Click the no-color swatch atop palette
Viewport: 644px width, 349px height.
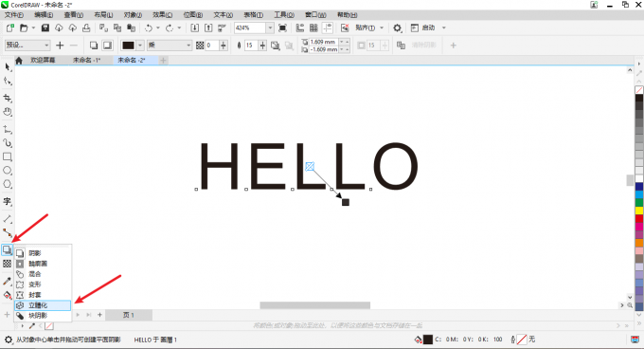pyautogui.click(x=639, y=89)
